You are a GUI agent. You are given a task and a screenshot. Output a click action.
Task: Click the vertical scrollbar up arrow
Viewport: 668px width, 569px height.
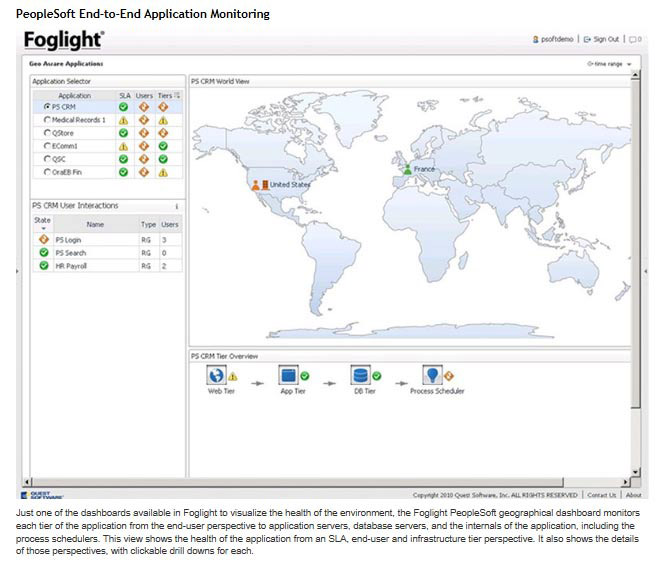coord(635,75)
